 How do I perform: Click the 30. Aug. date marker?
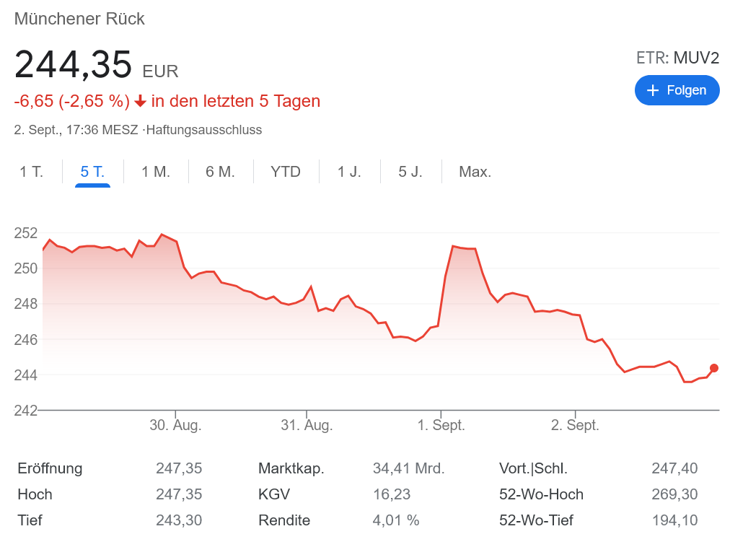click(175, 425)
